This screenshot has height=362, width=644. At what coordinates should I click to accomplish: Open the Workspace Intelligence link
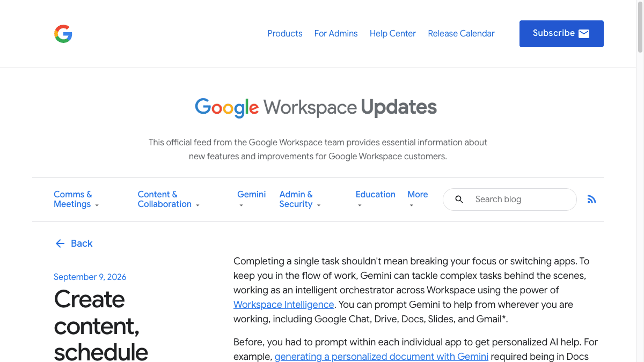pyautogui.click(x=284, y=305)
